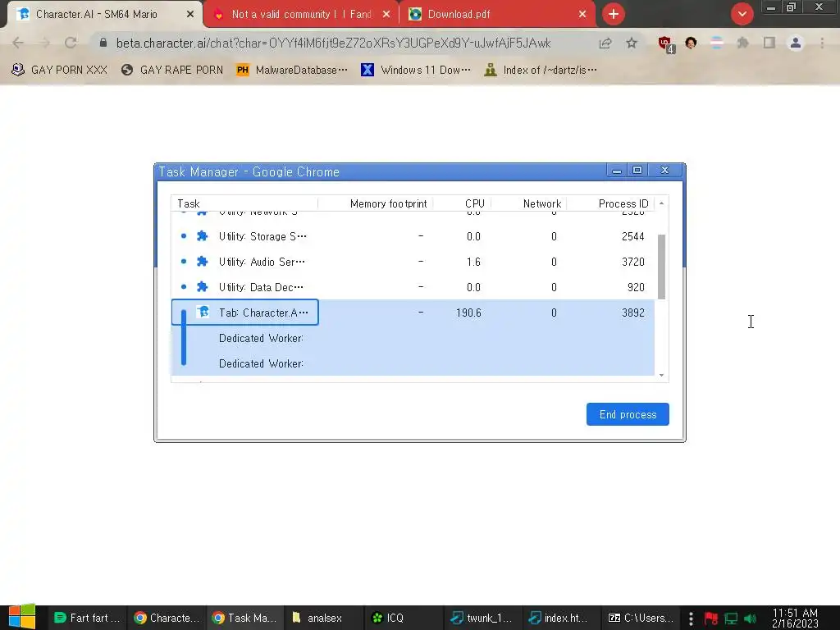This screenshot has width=840, height=630.
Task: Sort by CPU column header
Action: coord(475,203)
